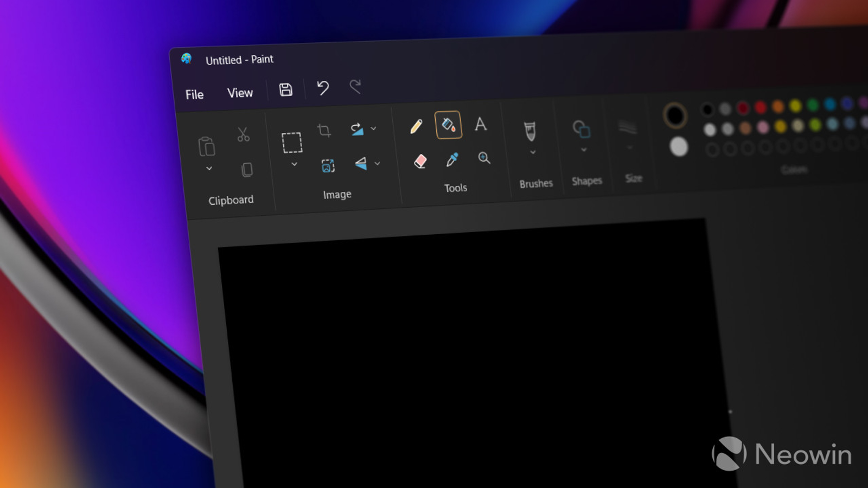Pick the gold palette color
Screen dimensions: 868x488
tap(781, 126)
